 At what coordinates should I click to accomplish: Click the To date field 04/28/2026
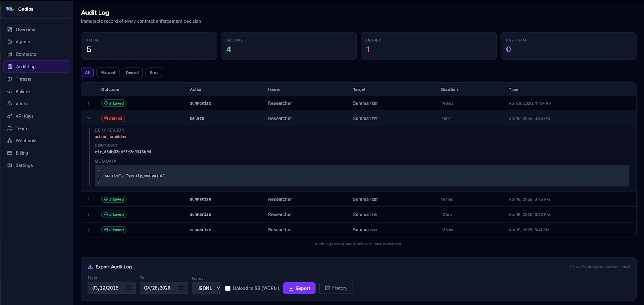tap(164, 288)
